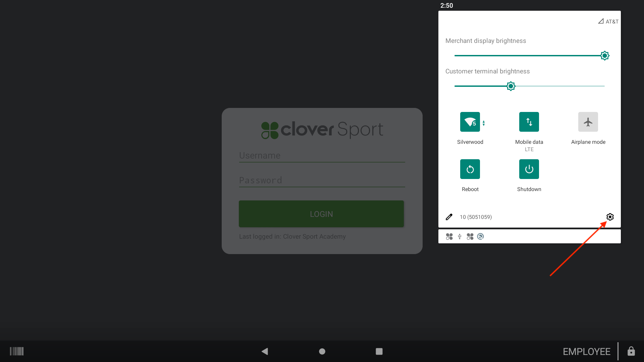
Task: Adjust Merchant display brightness slider
Action: (x=604, y=56)
